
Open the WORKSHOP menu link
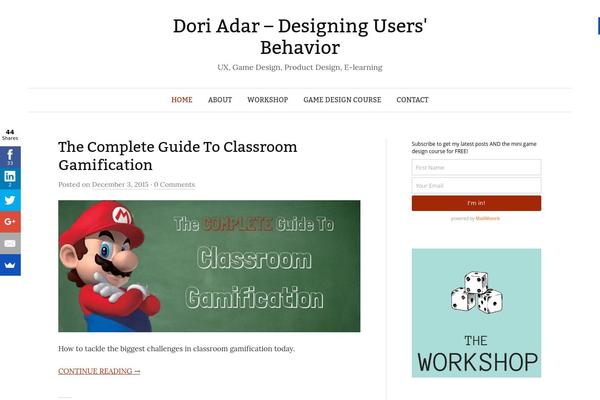click(x=267, y=100)
